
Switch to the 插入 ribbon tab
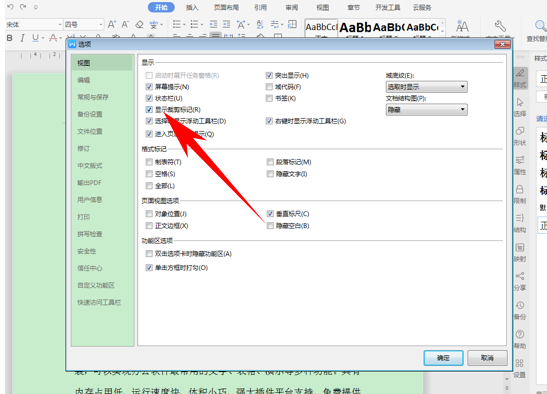192,7
